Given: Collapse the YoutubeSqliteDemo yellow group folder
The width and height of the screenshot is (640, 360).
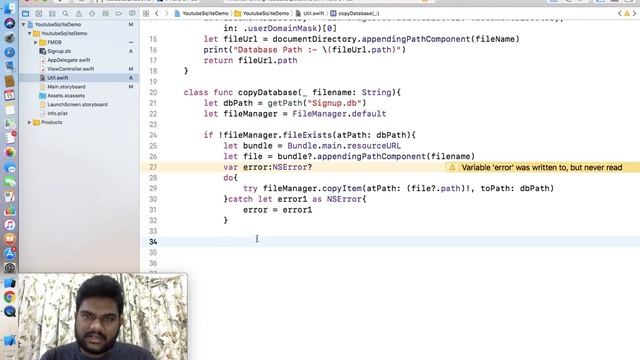Looking at the screenshot, I should point(30,33).
